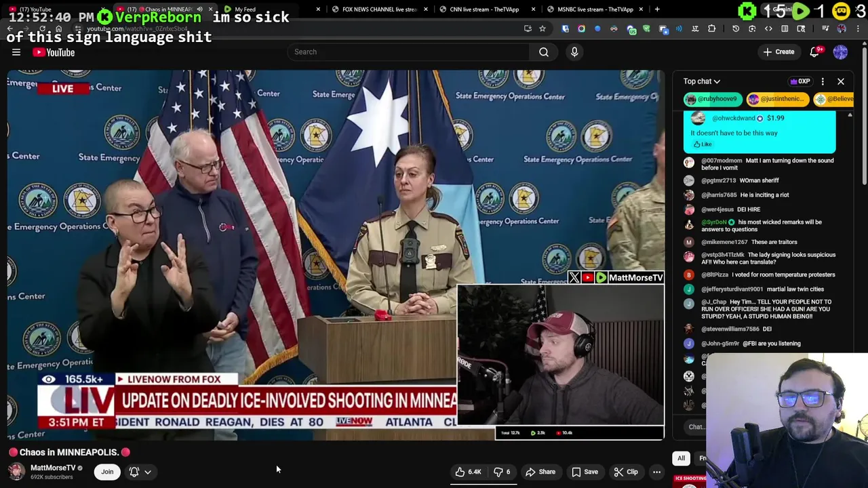This screenshot has height=488, width=868.
Task: Click the colorful ring extension icon
Action: click(x=581, y=28)
